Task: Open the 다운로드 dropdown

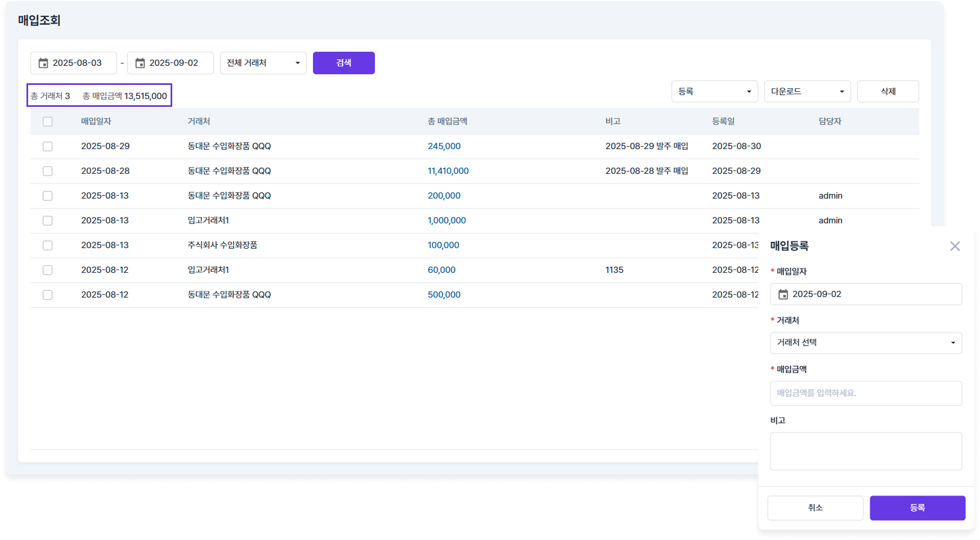Action: tap(807, 92)
